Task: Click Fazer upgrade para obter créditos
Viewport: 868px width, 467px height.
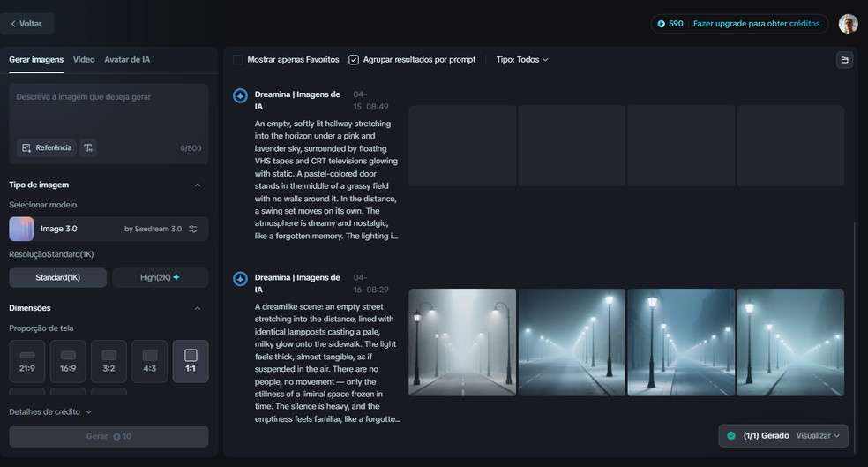Action: pos(756,24)
